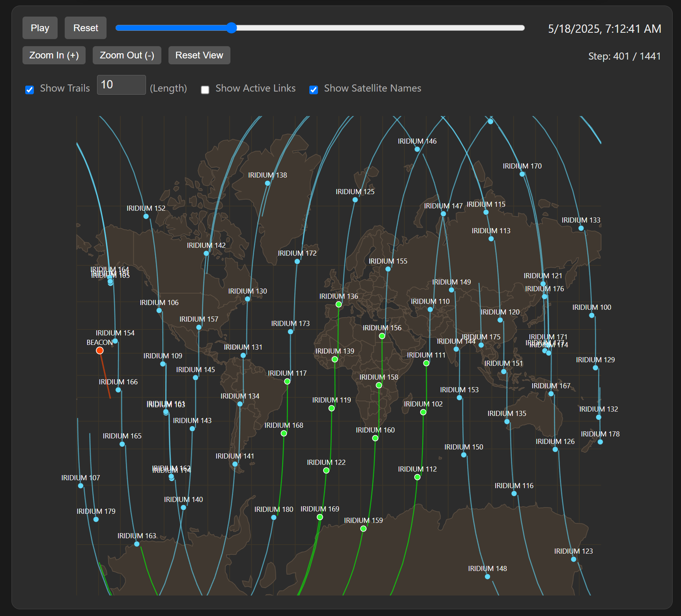Select the green IRIDIUM 158 satellite dot

point(379,385)
